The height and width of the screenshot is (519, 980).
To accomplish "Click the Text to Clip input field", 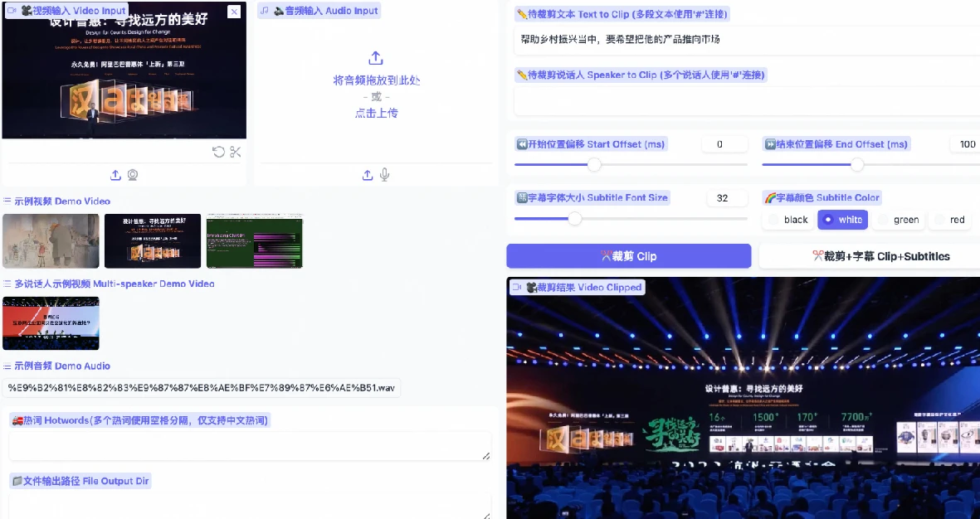I will (747, 39).
